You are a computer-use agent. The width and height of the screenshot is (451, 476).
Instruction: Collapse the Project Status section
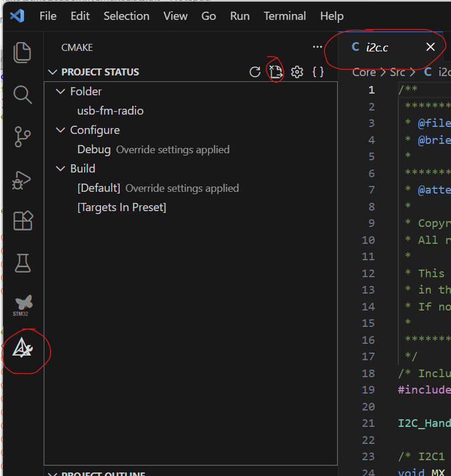(x=54, y=72)
